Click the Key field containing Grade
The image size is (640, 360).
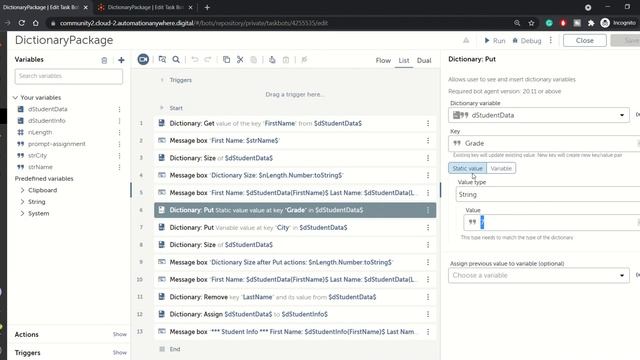tap(544, 143)
